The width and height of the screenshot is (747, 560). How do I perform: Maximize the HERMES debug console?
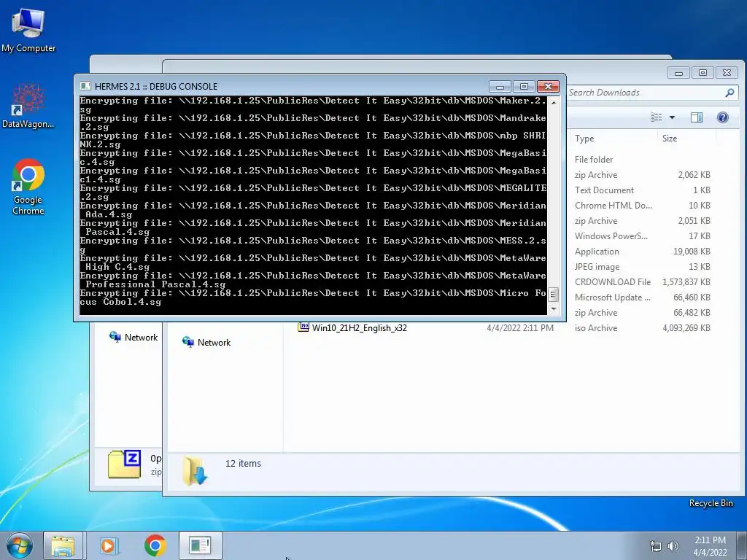point(524,87)
